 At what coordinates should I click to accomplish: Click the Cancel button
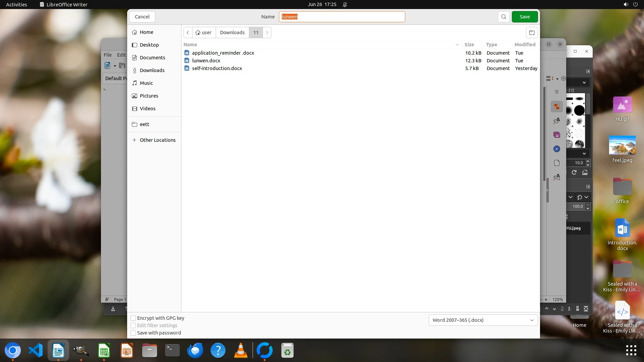coord(142,17)
